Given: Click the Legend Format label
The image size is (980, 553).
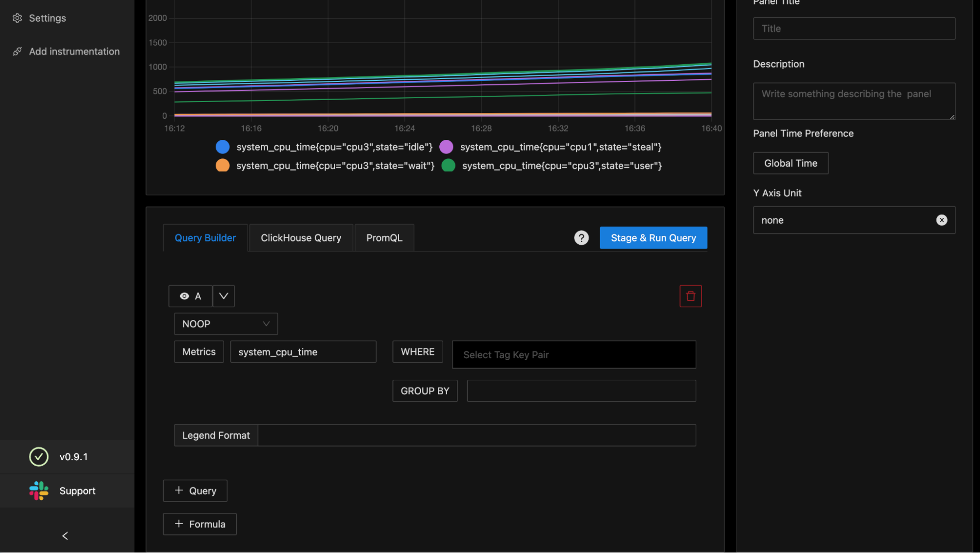Looking at the screenshot, I should pos(216,435).
